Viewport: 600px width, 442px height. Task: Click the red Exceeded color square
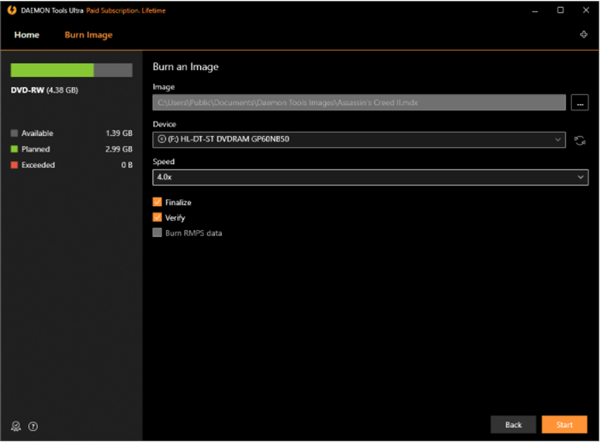pos(14,165)
